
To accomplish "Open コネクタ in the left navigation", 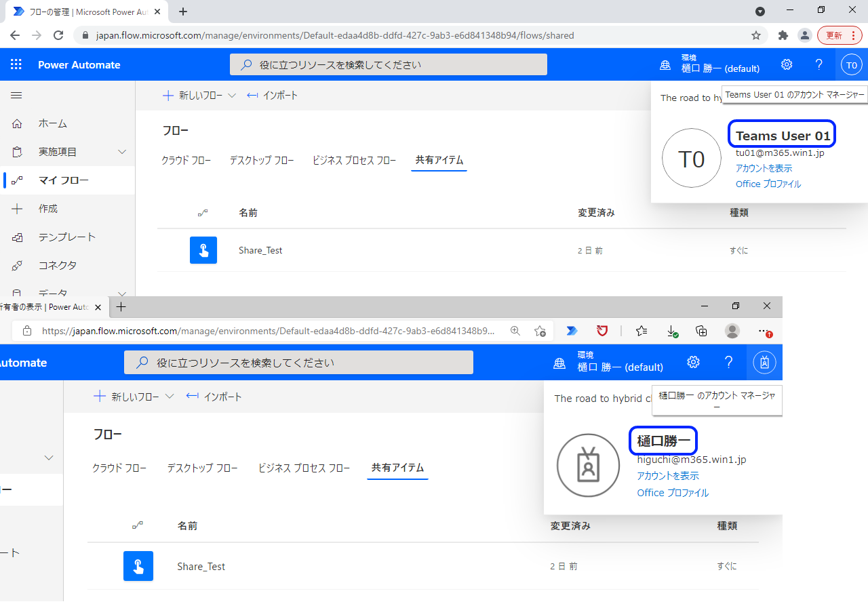I will tap(68, 266).
